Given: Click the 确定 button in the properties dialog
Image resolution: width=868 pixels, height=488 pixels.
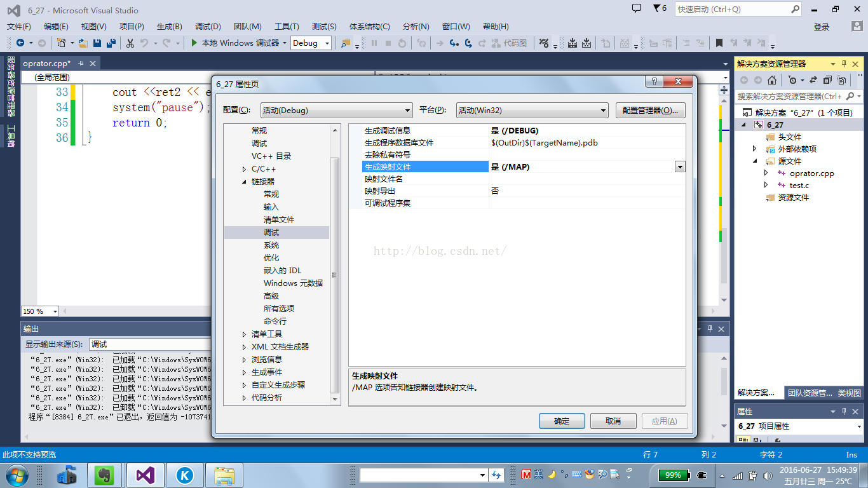Looking at the screenshot, I should coord(562,421).
